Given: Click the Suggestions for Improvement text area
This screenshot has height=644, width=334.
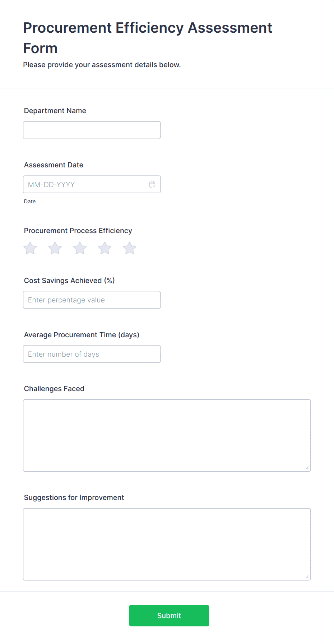Looking at the screenshot, I should tap(167, 544).
